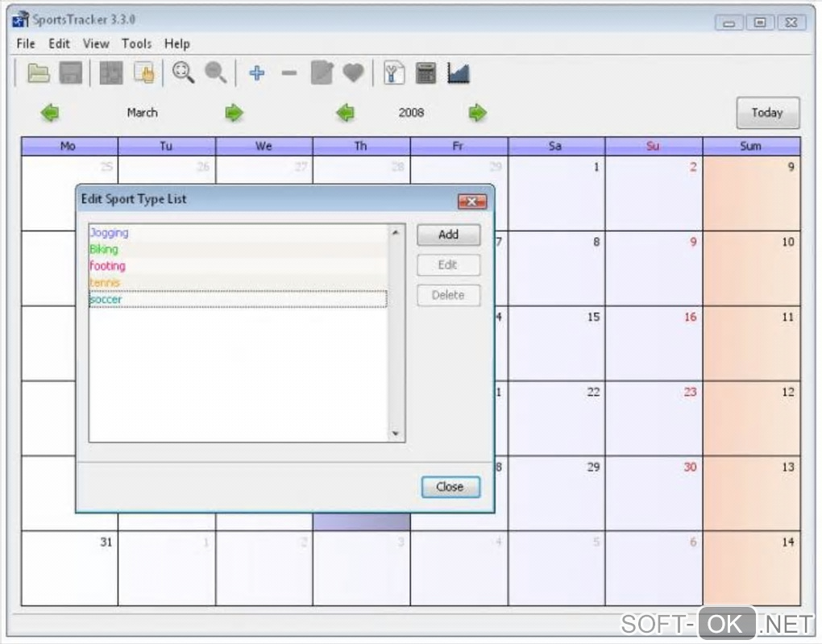Viewport: 822px width, 644px height.
Task: Click the Sum column header
Action: pyautogui.click(x=752, y=147)
